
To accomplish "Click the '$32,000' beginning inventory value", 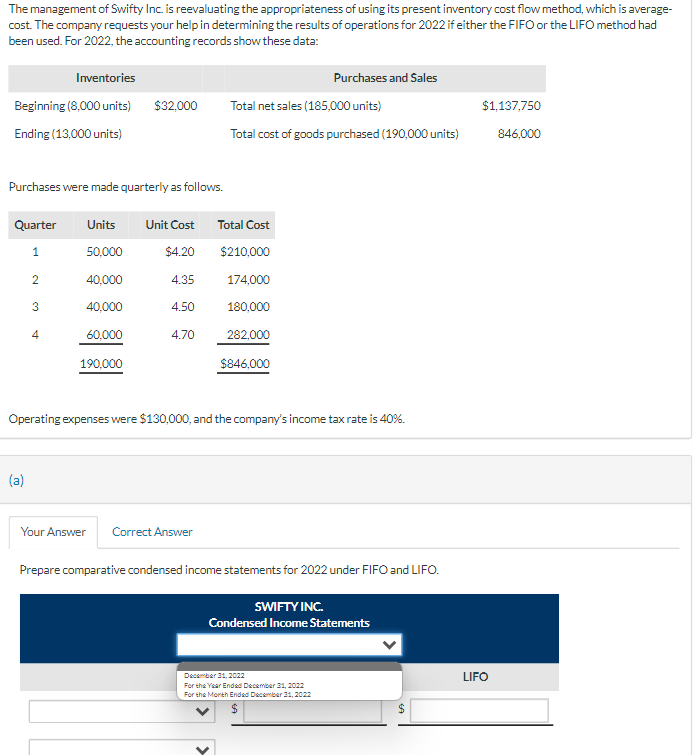I will [176, 105].
